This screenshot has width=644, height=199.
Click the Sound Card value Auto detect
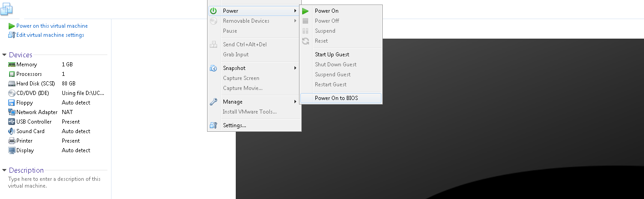coord(76,131)
